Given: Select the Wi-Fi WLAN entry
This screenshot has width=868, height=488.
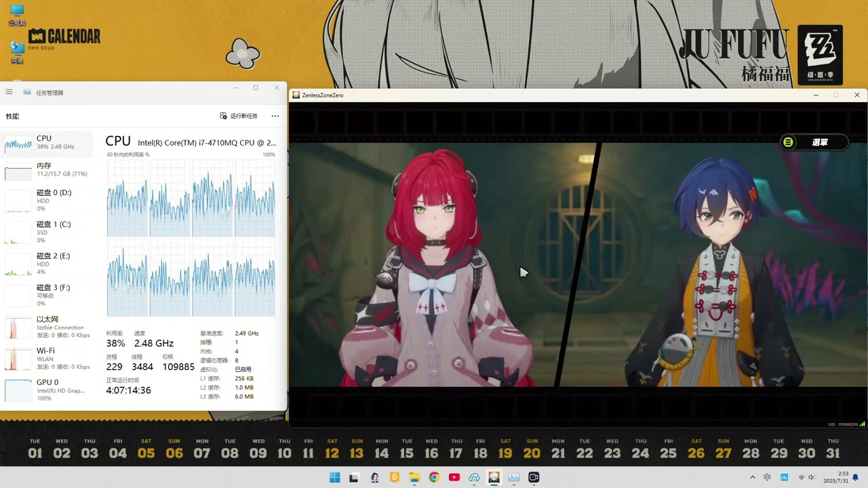Looking at the screenshot, I should tap(47, 359).
